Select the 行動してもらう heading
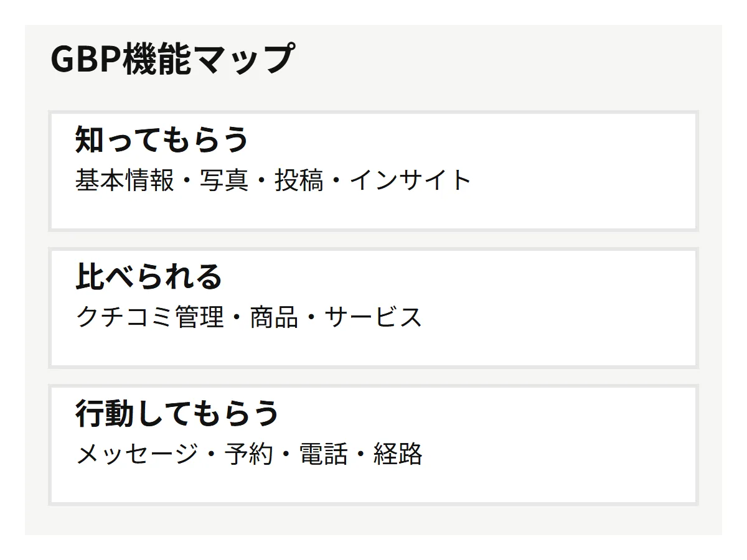The height and width of the screenshot is (560, 747). click(x=177, y=413)
